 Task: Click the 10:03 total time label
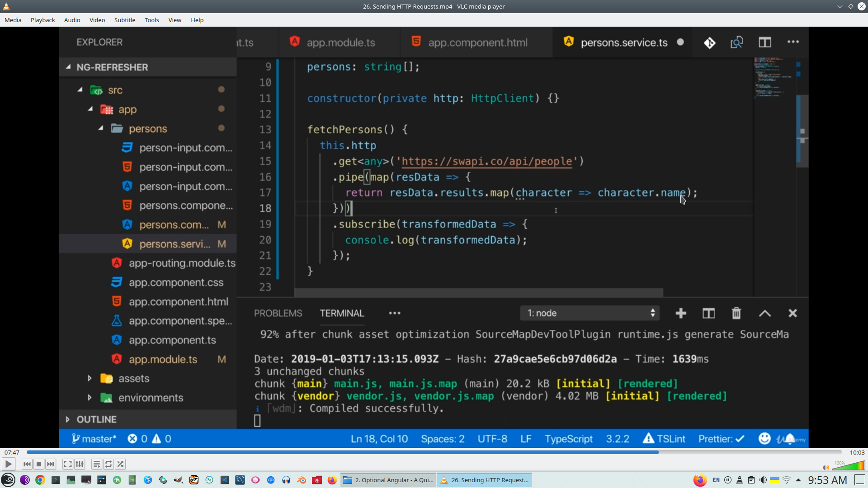point(857,452)
